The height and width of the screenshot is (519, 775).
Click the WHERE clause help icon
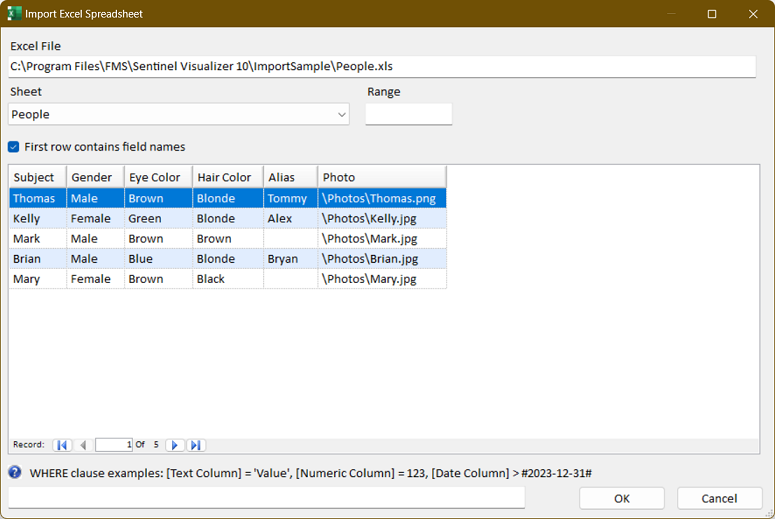click(x=15, y=472)
